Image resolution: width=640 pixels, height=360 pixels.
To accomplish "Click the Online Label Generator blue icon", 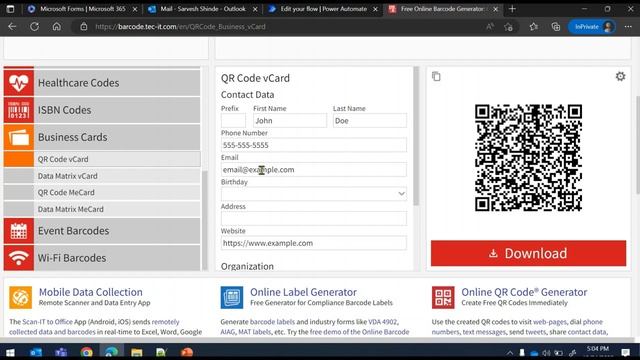I will [232, 297].
